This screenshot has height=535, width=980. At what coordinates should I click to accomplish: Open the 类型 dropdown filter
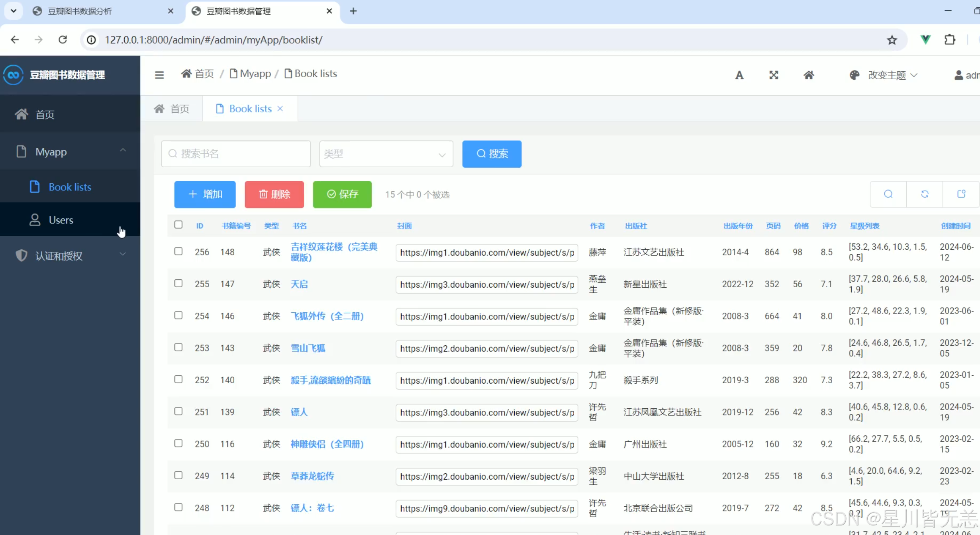[386, 154]
